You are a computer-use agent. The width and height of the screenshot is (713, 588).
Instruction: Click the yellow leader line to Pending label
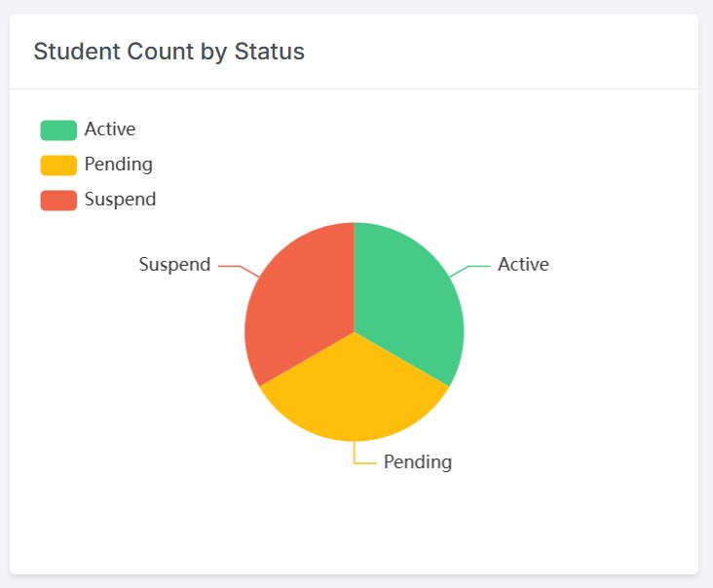point(361,461)
